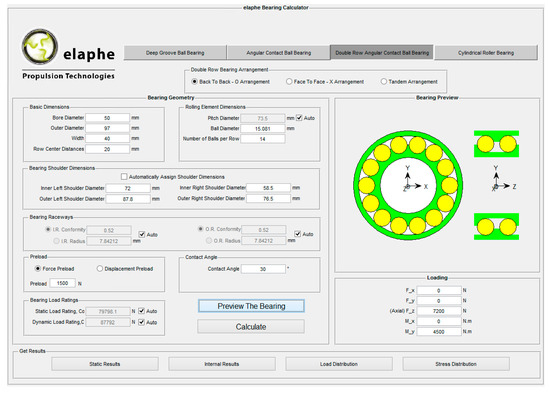
Task: Open Static Results
Action: coord(105,364)
